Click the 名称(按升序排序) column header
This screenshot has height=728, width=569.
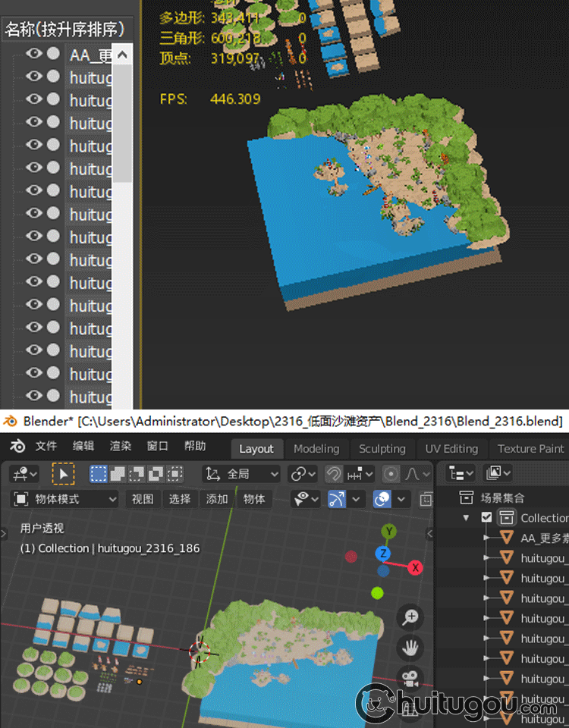pos(64,30)
